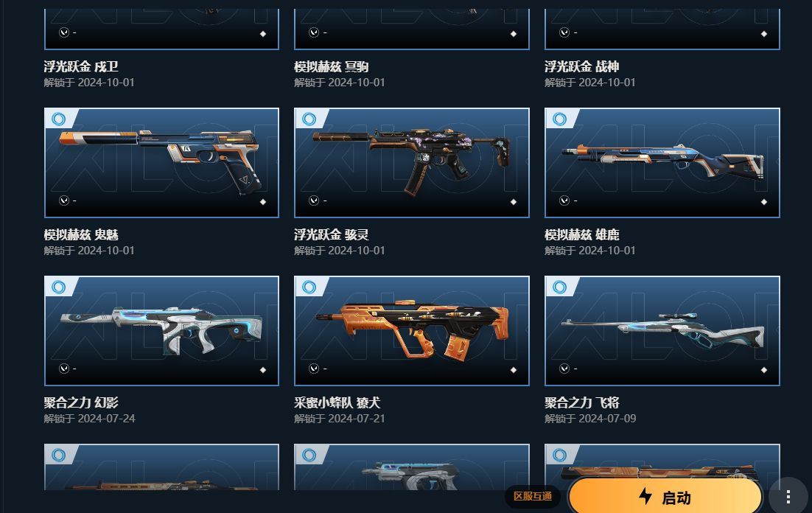Click the 模拟赫兹 冥驹 skin title
This screenshot has width=812, height=513.
coord(332,66)
